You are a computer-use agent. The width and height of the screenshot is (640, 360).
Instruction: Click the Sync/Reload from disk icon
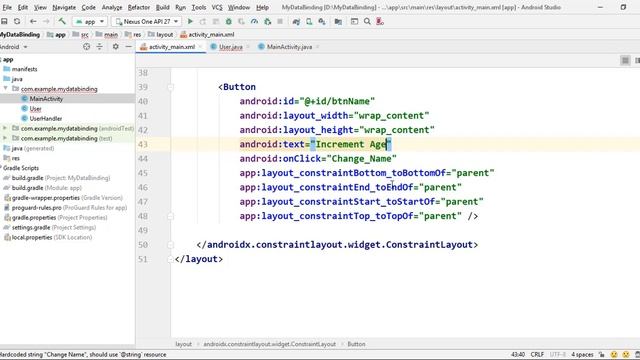pyautogui.click(x=17, y=21)
